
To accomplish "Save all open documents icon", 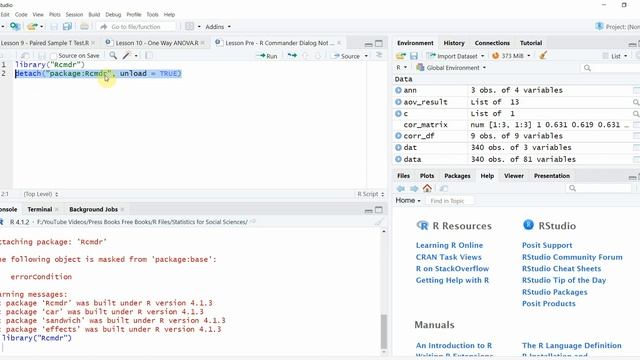I will pyautogui.click(x=67, y=27).
